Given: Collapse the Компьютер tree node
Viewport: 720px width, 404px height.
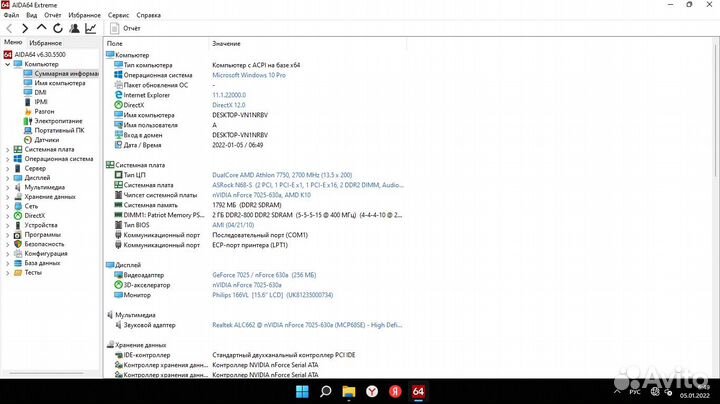Looking at the screenshot, I should tap(7, 64).
